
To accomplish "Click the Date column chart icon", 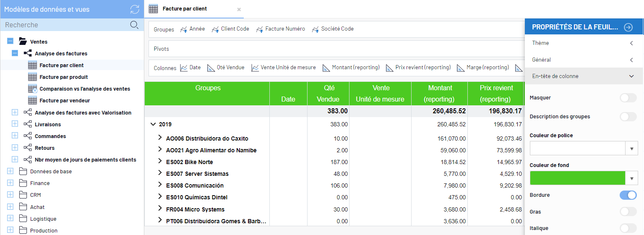I will click(183, 68).
